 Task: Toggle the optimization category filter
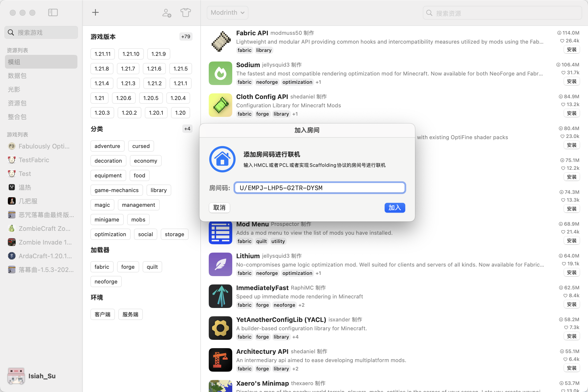point(110,234)
